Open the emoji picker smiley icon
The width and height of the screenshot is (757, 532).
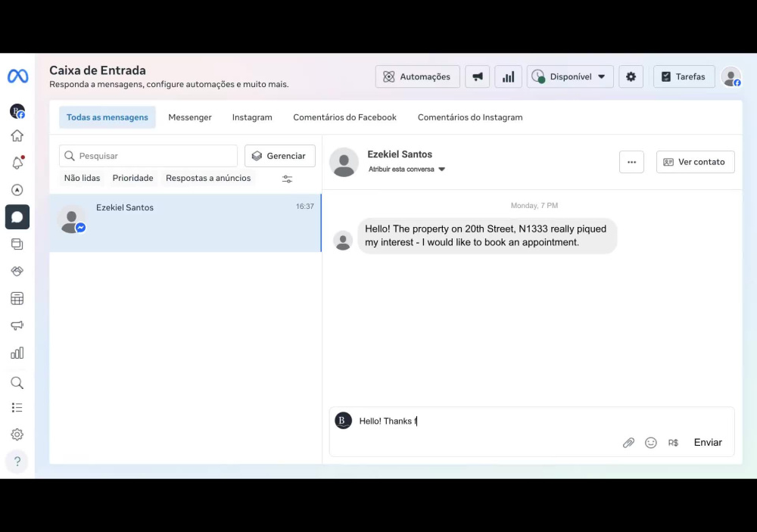coord(651,443)
